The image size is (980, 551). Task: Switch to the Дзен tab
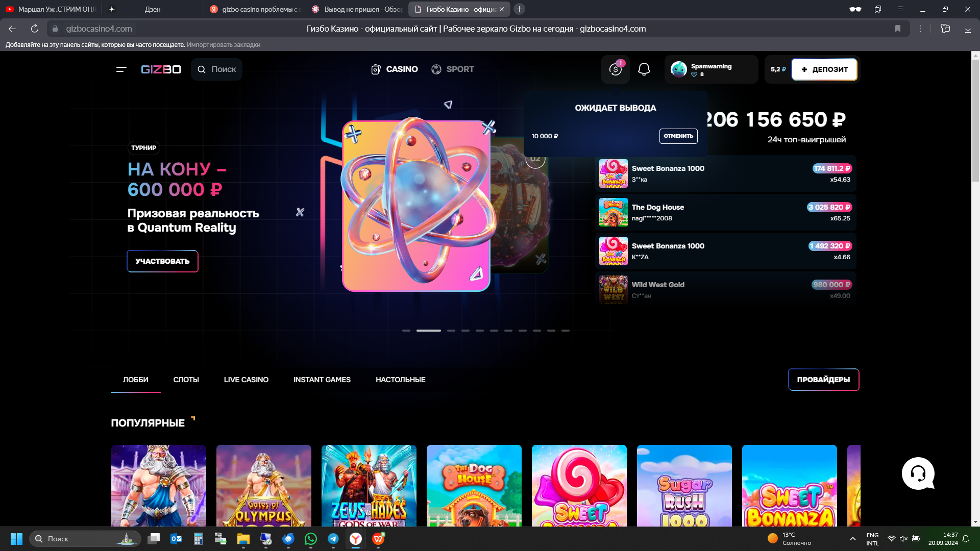click(153, 9)
